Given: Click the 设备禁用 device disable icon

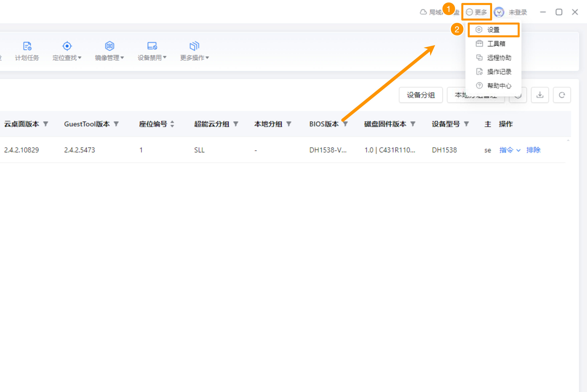Looking at the screenshot, I should [x=152, y=46].
